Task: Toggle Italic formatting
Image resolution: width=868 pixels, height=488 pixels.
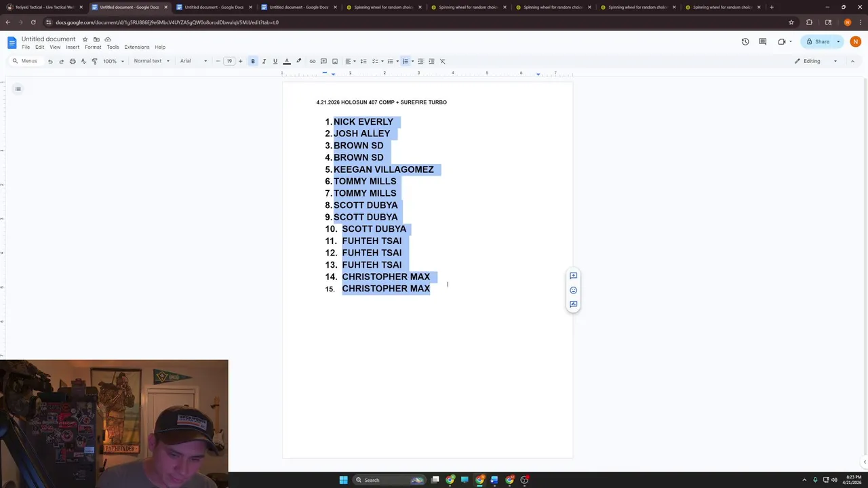Action: [x=264, y=61]
